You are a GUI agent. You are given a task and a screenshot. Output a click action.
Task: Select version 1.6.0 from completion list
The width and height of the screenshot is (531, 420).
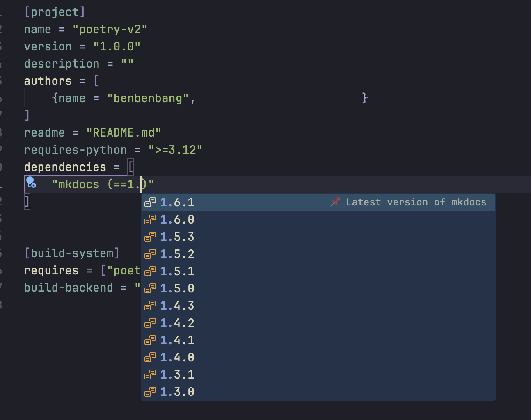pos(318,219)
